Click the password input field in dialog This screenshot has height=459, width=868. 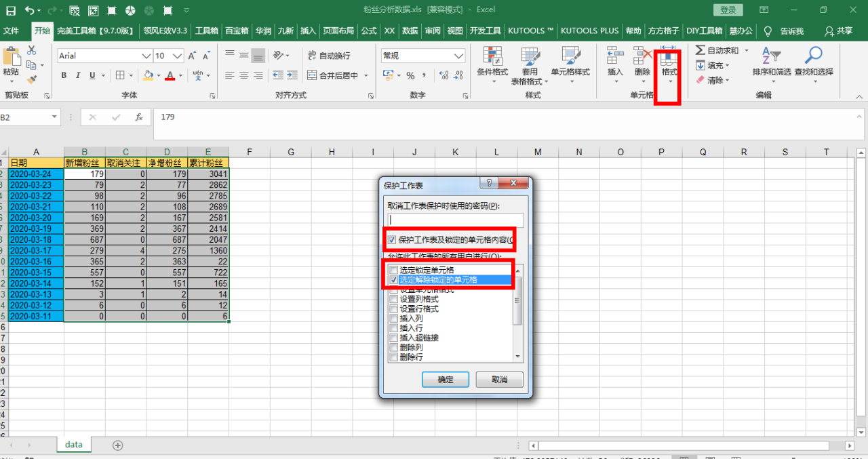coord(456,220)
